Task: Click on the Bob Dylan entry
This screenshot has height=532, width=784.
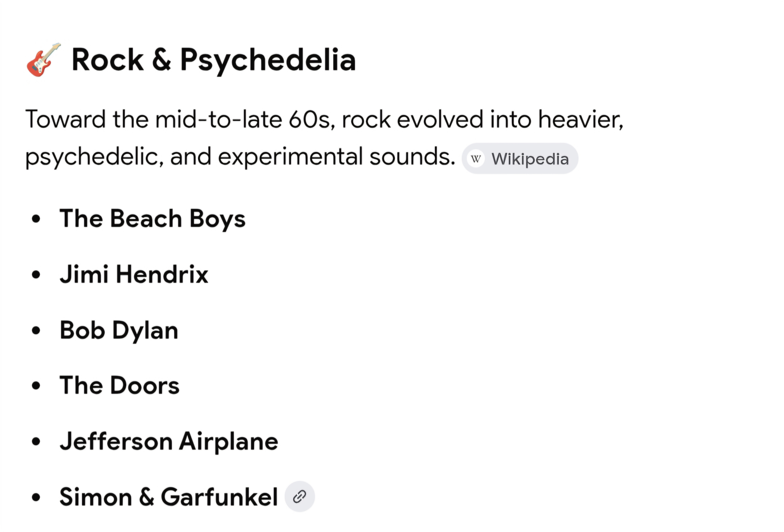Action: pyautogui.click(x=119, y=330)
